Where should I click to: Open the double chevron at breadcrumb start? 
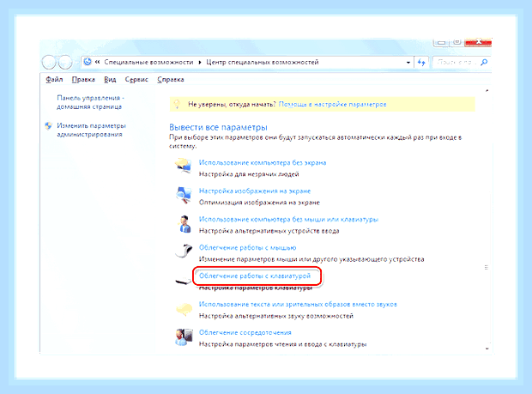pyautogui.click(x=97, y=62)
